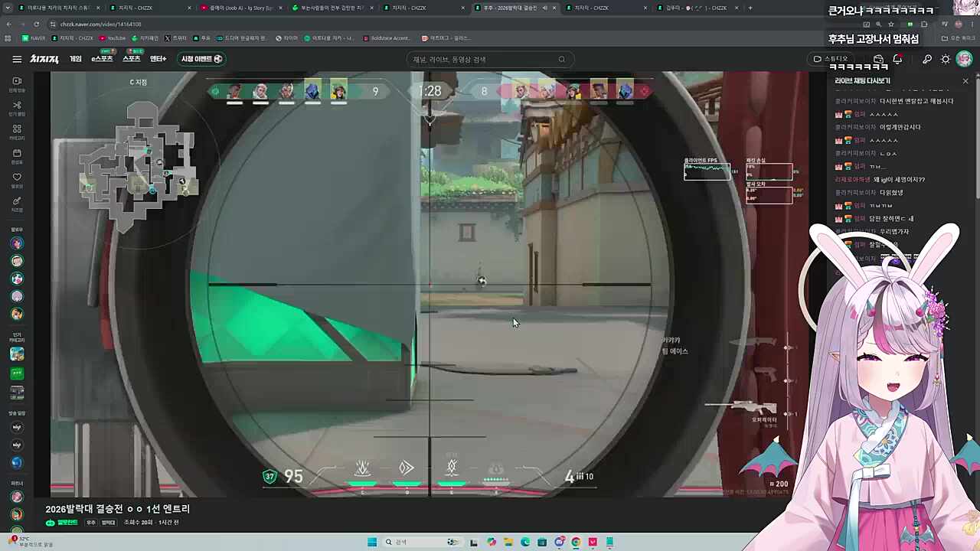Open the 엔터+ header menu
The height and width of the screenshot is (551, 980).
point(158,59)
